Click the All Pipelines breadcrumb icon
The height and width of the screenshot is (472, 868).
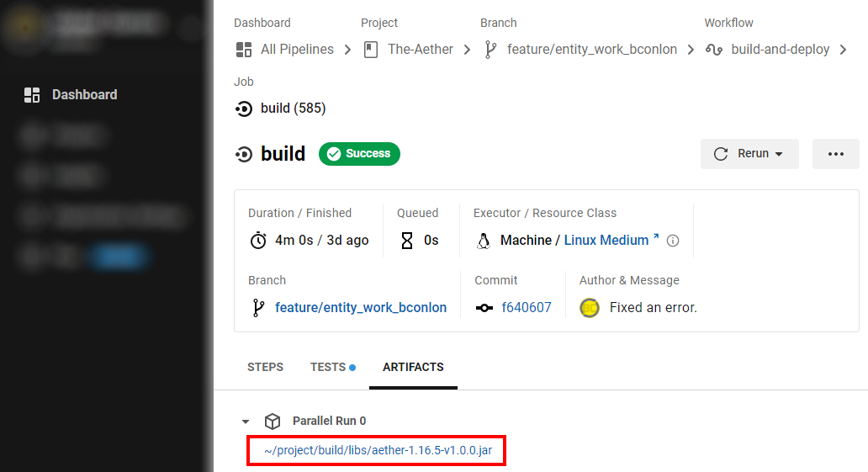point(244,50)
